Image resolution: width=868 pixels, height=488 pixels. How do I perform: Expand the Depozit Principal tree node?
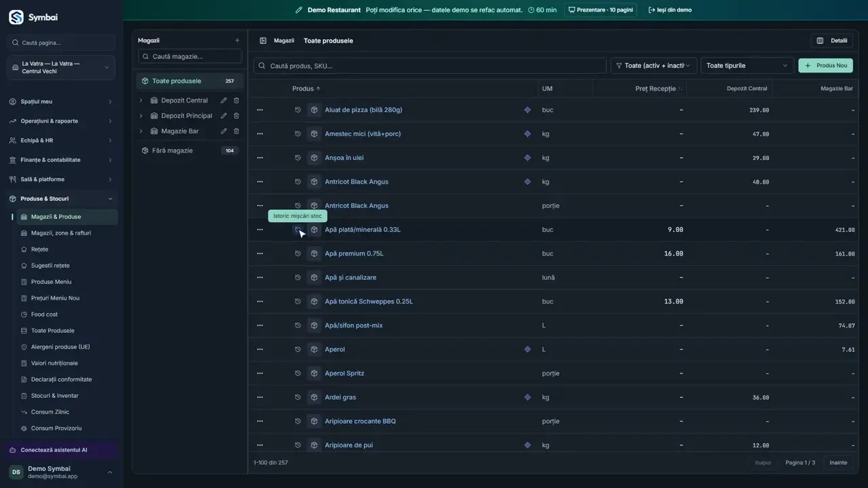coord(141,116)
